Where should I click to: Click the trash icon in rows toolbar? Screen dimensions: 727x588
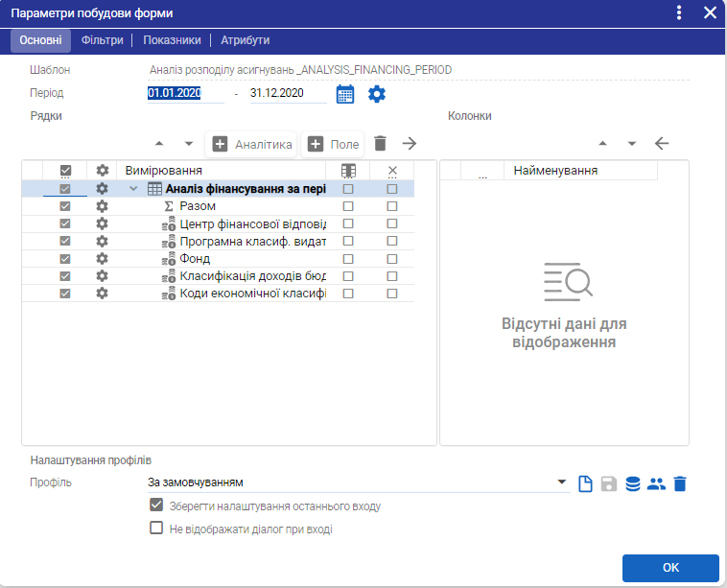(x=380, y=144)
